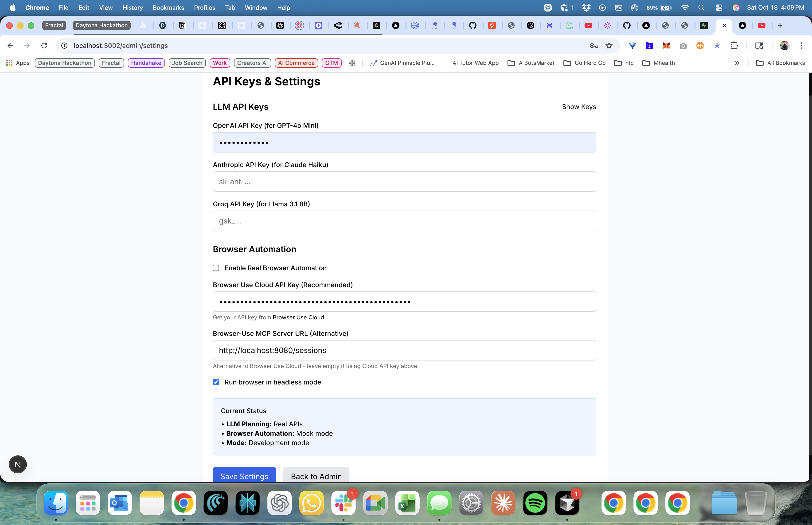Switch to the Daytona Hackathon tab group
812x525 pixels.
101,25
